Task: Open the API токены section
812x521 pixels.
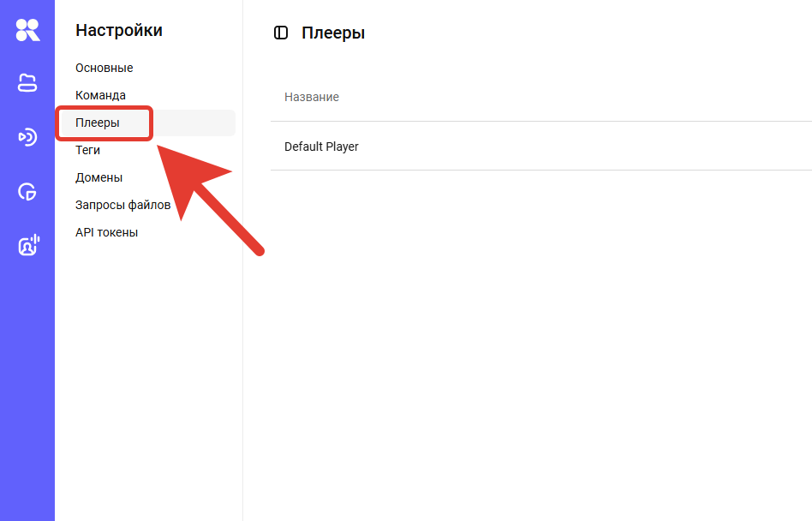Action: [x=106, y=232]
